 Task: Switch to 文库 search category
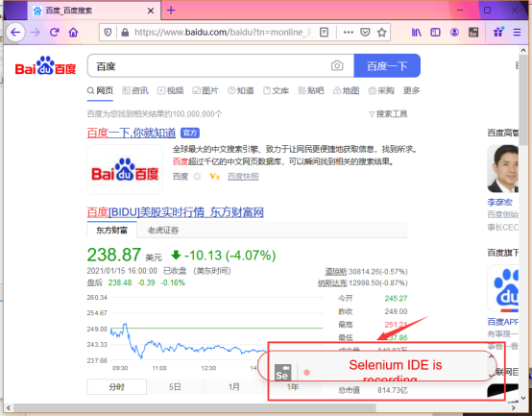click(277, 90)
